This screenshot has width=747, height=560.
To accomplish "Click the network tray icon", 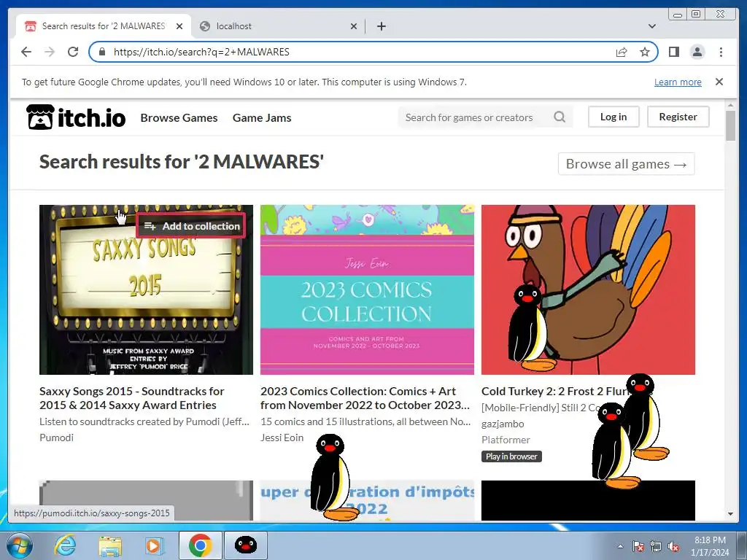I will click(x=656, y=547).
